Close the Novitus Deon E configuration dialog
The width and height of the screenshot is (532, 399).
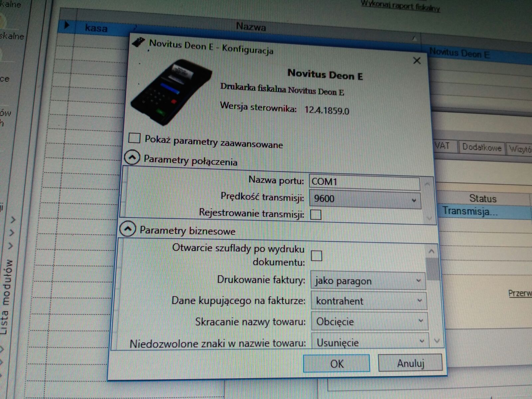coord(417,61)
